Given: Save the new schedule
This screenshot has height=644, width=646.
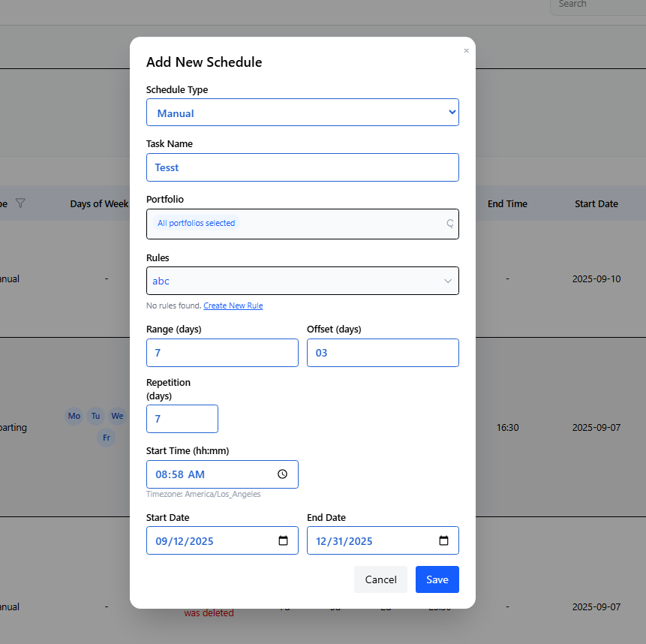Looking at the screenshot, I should [437, 579].
